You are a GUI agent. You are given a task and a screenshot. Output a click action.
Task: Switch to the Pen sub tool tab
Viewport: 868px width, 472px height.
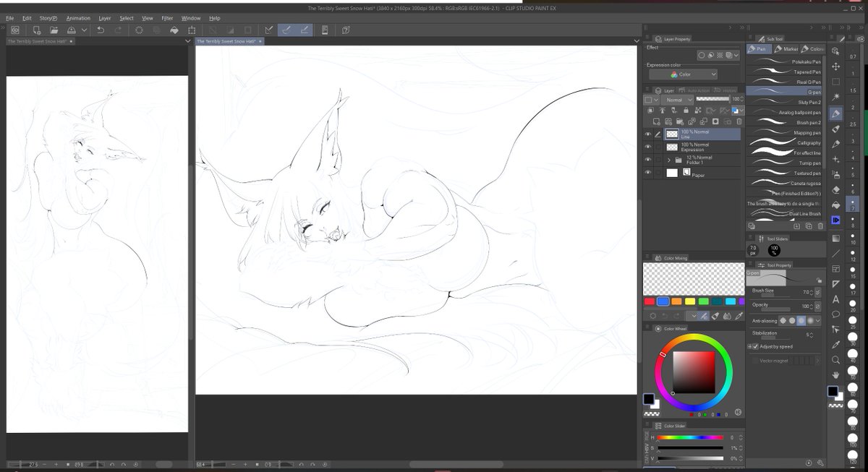759,49
